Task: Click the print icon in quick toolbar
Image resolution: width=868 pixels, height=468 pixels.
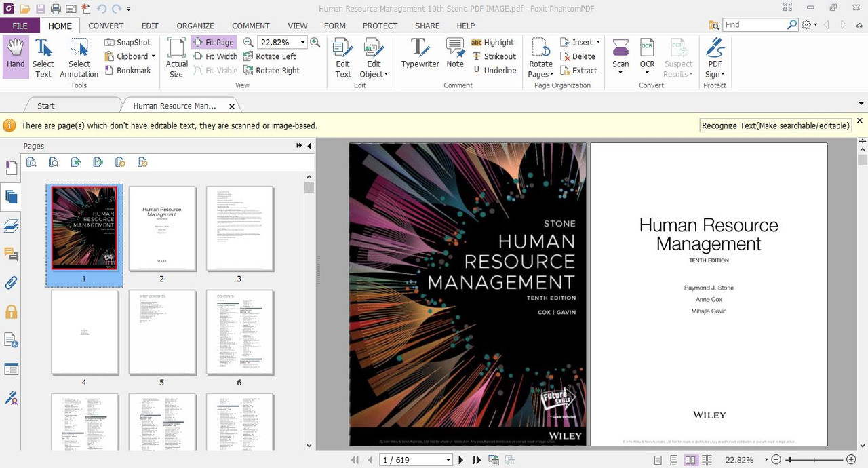Action: [56, 9]
